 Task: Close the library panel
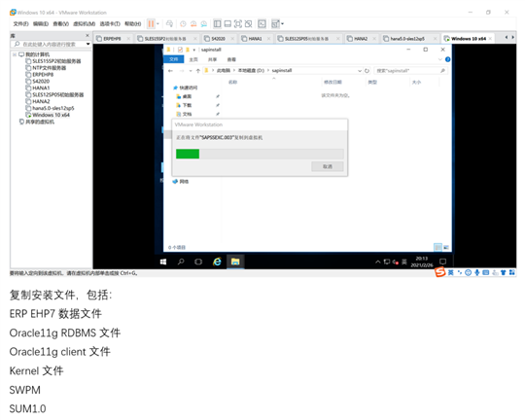pyautogui.click(x=87, y=36)
